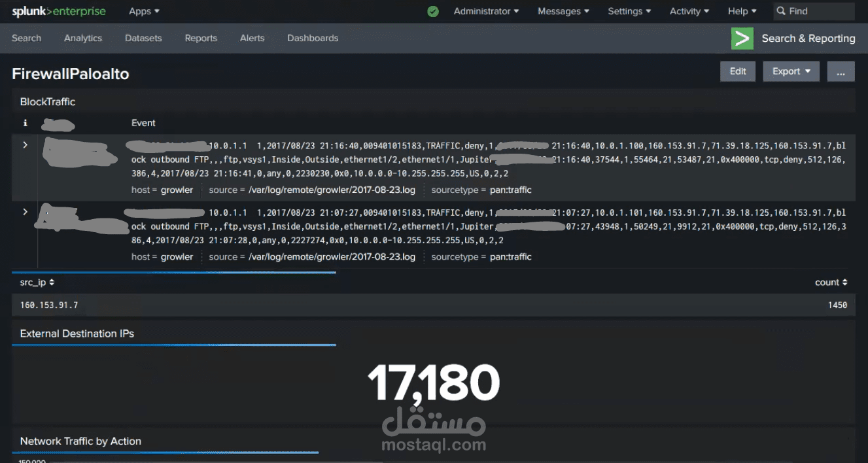Click the 17,180 single value
The height and width of the screenshot is (463, 868).
tap(433, 383)
